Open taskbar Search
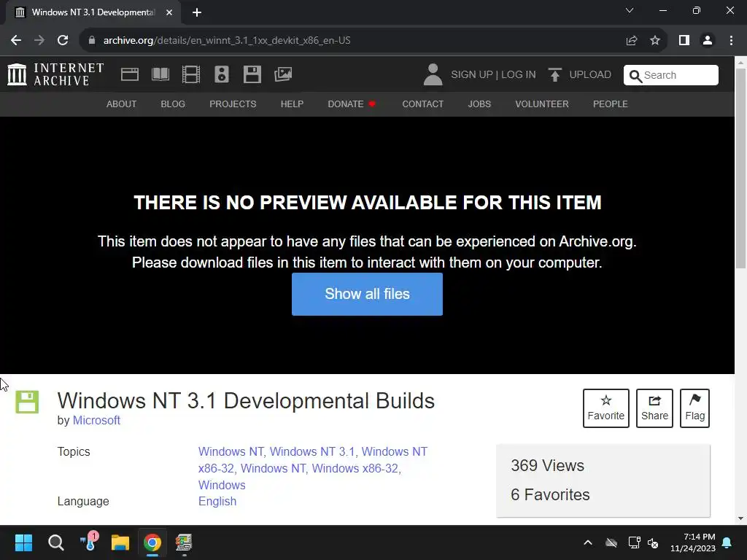Screen dimensions: 747x560 click(x=55, y=542)
